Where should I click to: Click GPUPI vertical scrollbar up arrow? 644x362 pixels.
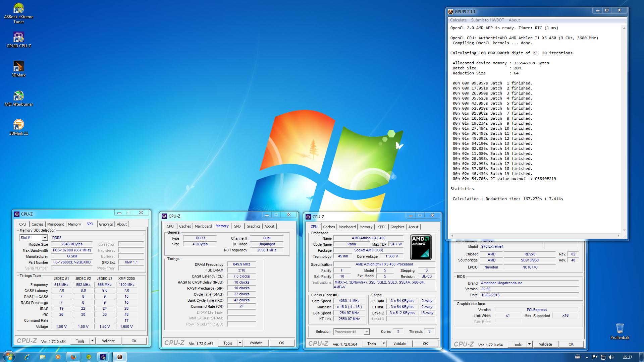pos(624,28)
